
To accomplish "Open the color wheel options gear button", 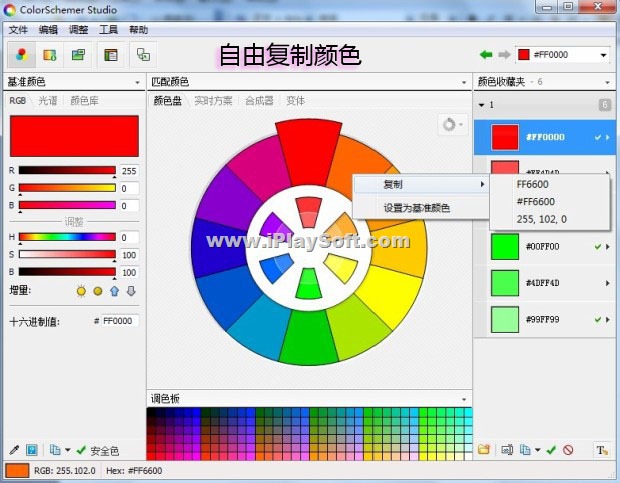I will pos(452,125).
